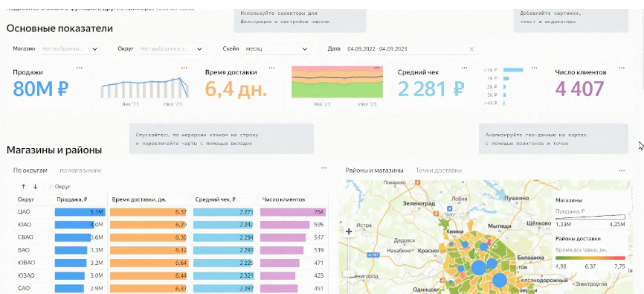
Task: Open the Скейл dropdown set to месяц
Action: coord(277,49)
